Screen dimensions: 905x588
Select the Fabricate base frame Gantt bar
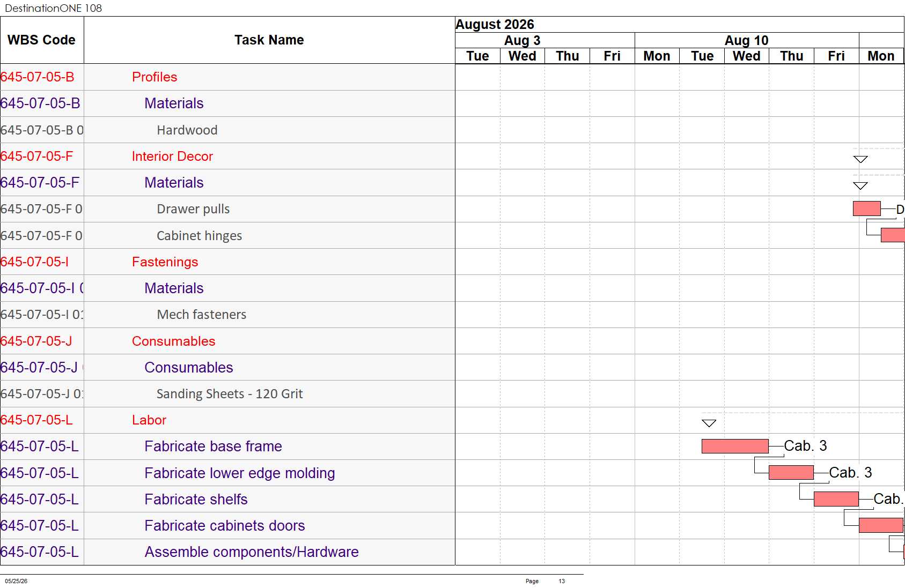(x=735, y=446)
